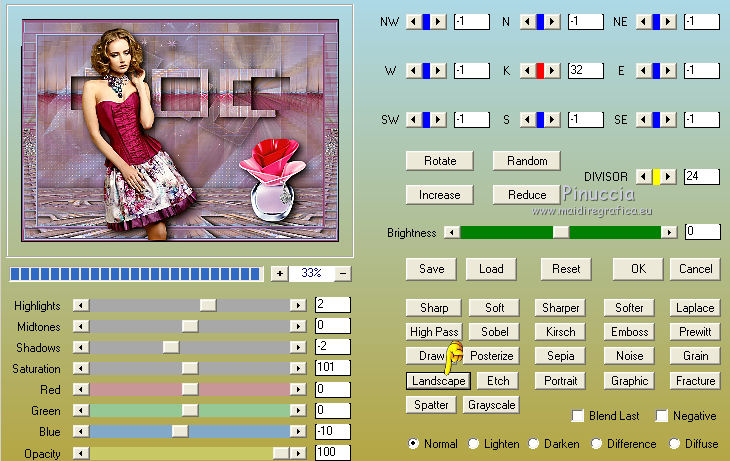This screenshot has height=461, width=730.
Task: Click the Increase button
Action: click(x=440, y=195)
